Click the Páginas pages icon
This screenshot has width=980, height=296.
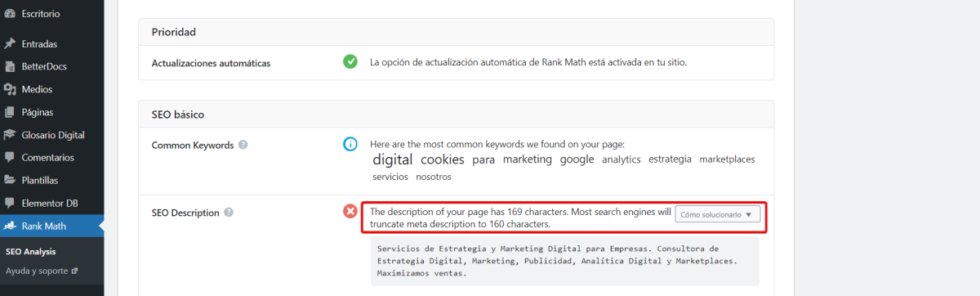click(x=10, y=112)
